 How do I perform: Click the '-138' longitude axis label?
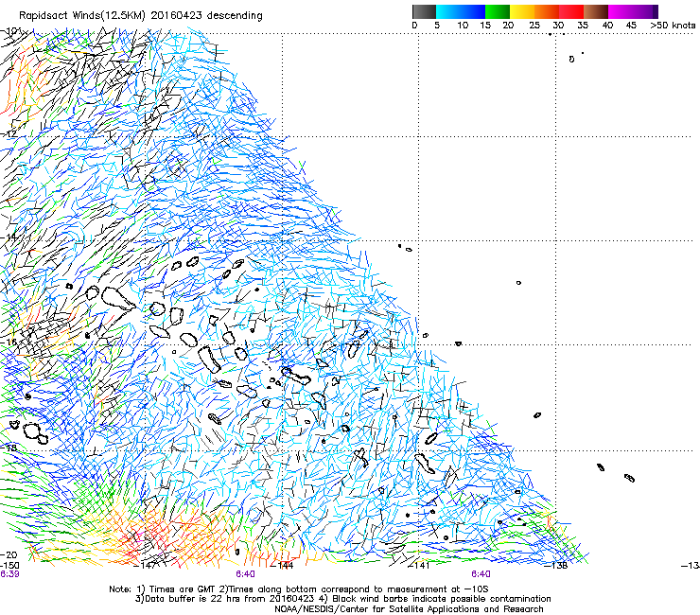click(557, 566)
